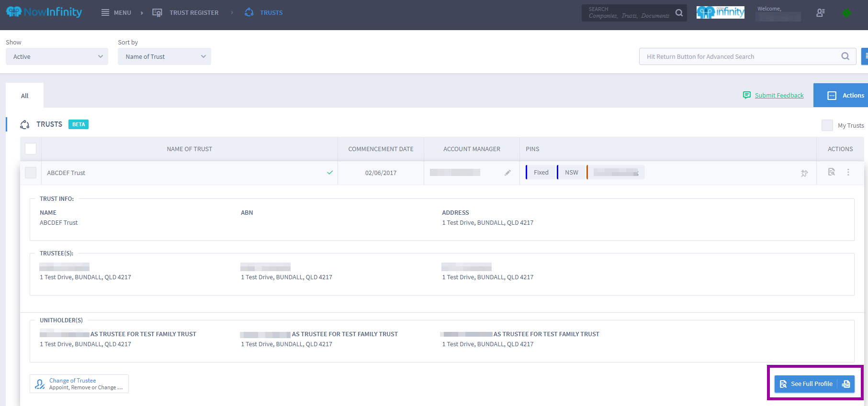Image resolution: width=868 pixels, height=406 pixels.
Task: Click the Account Manager column header
Action: tap(472, 149)
